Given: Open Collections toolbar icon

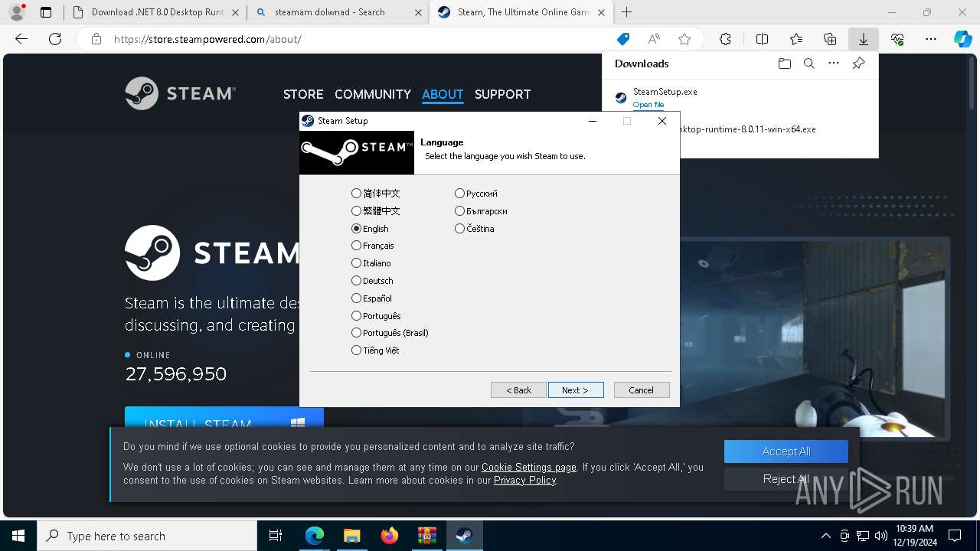Looking at the screenshot, I should tap(830, 39).
